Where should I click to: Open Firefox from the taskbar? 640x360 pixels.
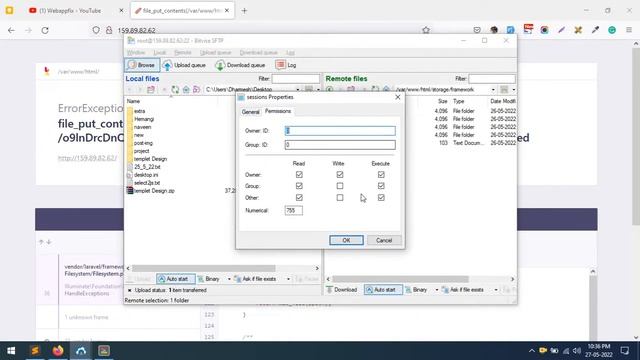tap(58, 351)
